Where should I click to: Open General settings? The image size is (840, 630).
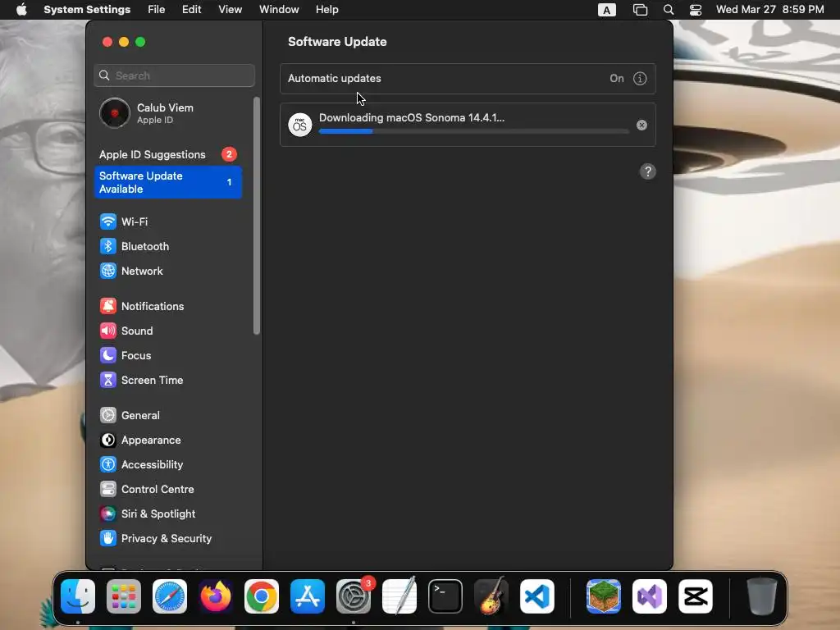coord(167,416)
